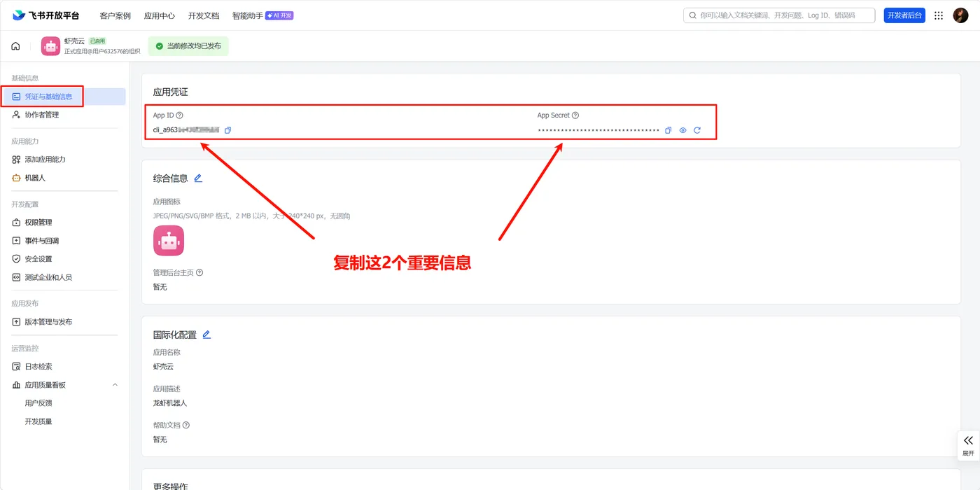This screenshot has width=980, height=490.
Task: Copy the App Secret with copy icon
Action: [x=668, y=130]
